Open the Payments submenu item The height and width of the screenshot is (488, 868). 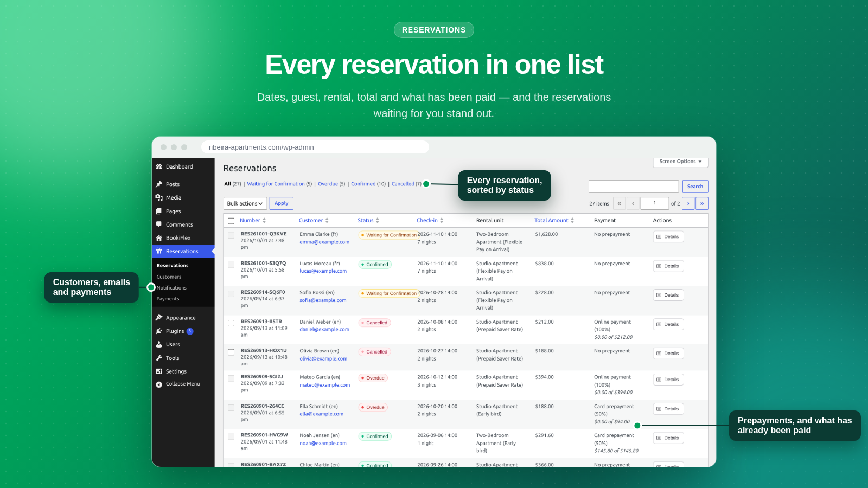tap(168, 299)
